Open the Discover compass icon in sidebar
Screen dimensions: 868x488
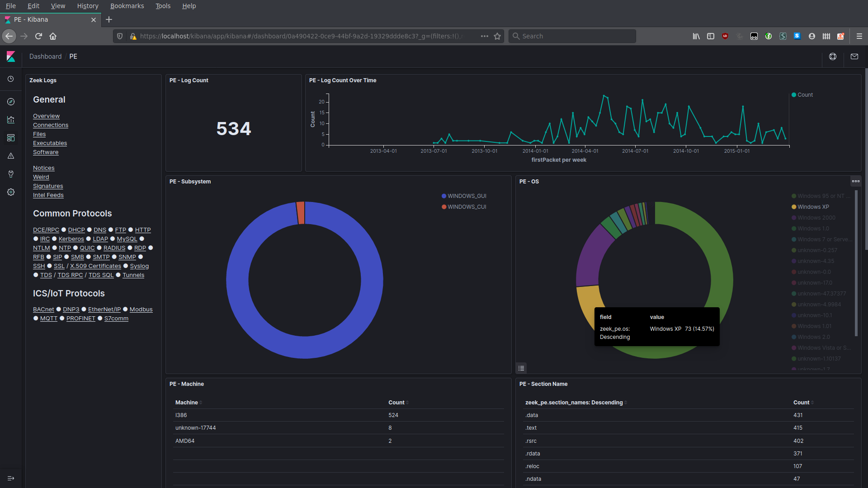[x=10, y=102]
